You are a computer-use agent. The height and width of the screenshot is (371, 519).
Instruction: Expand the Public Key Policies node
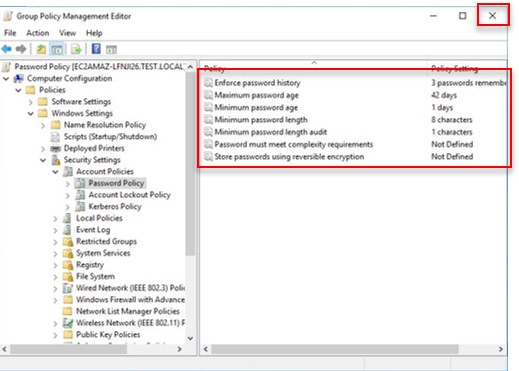pyautogui.click(x=55, y=335)
